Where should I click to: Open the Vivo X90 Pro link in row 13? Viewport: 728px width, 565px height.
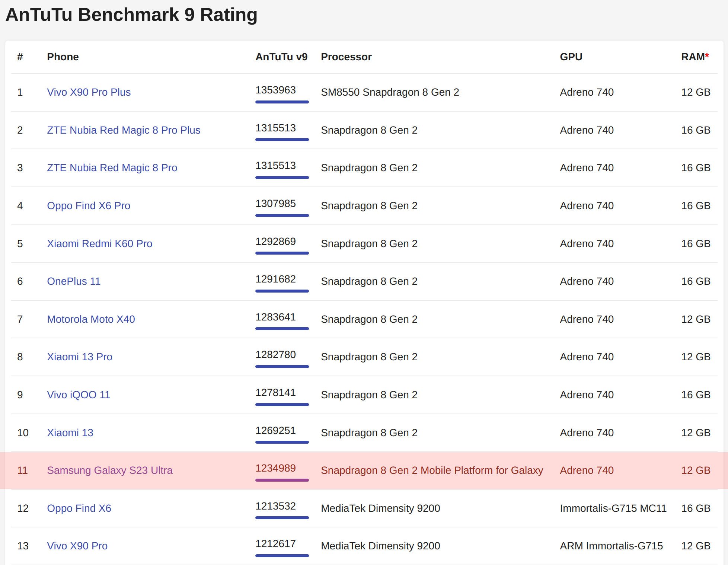click(77, 546)
